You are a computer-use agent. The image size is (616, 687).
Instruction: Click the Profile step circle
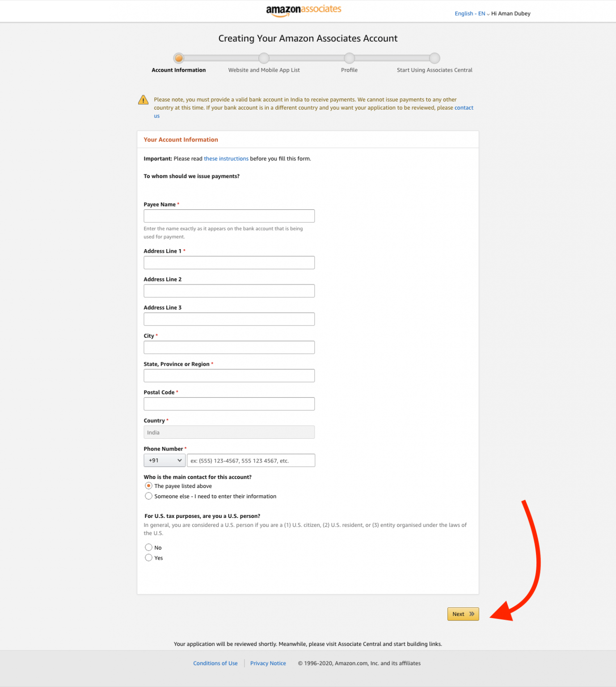(x=349, y=58)
